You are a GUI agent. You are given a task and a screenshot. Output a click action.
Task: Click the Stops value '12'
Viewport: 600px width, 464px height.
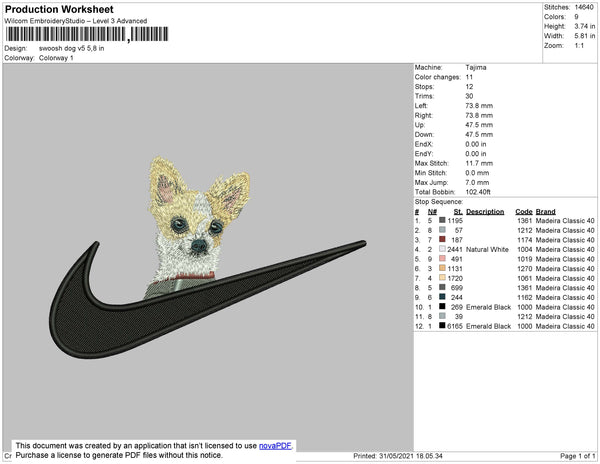pyautogui.click(x=469, y=87)
